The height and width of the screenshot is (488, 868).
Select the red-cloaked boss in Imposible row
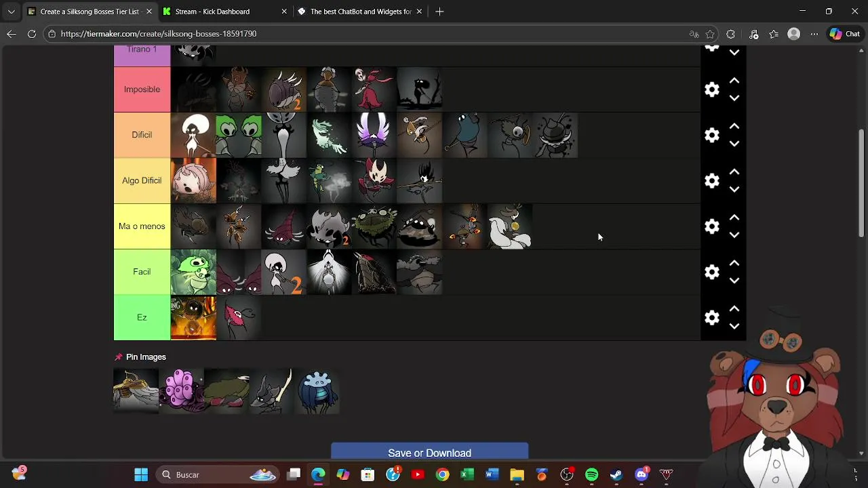(x=374, y=89)
